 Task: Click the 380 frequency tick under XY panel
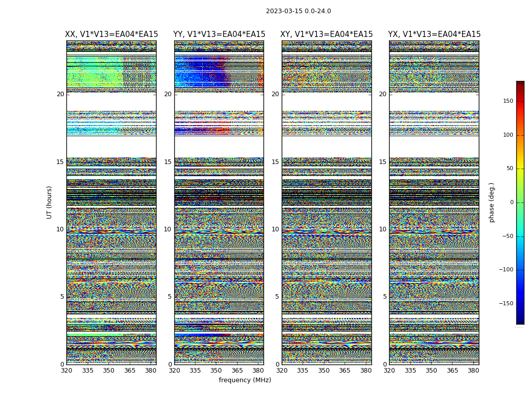coord(366,371)
